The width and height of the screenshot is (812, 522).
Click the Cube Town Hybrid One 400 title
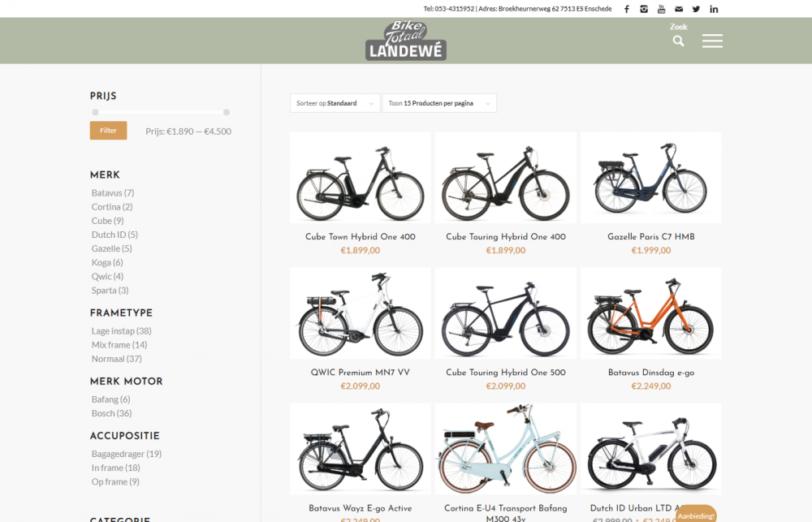361,237
